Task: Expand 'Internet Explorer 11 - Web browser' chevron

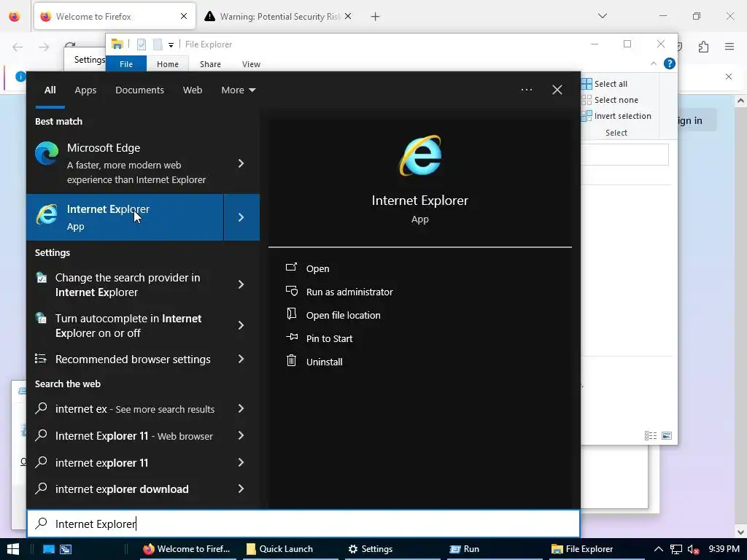Action: pos(241,436)
